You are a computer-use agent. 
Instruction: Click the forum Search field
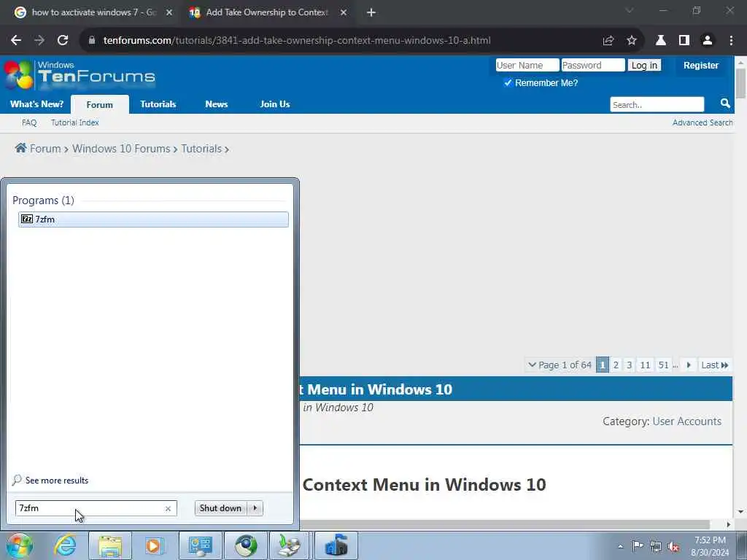[657, 104]
